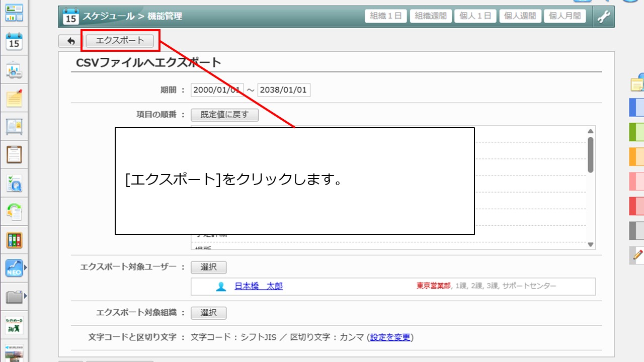Image resolution: width=644 pixels, height=362 pixels.
Task: Click the NEO chart sidebar icon
Action: pyautogui.click(x=14, y=268)
